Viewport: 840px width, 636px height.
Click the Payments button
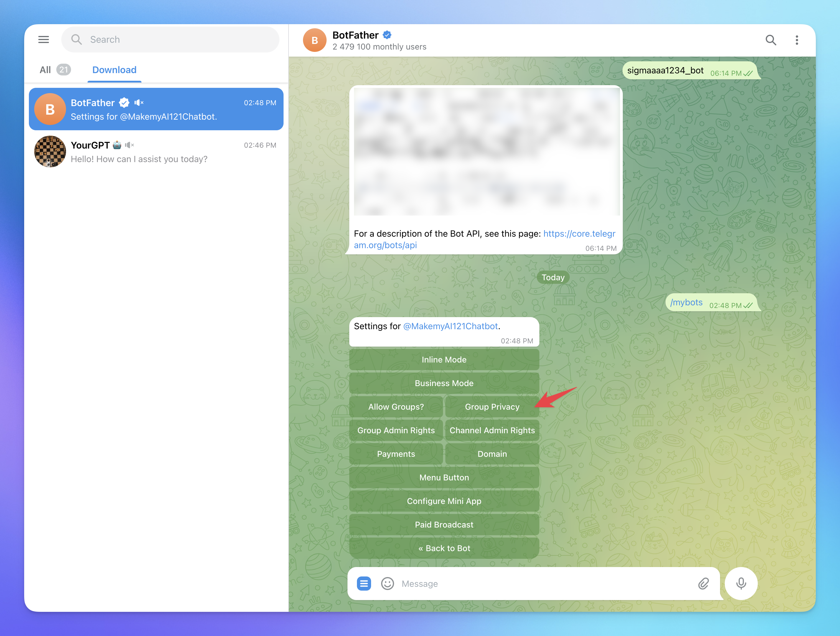pyautogui.click(x=396, y=454)
